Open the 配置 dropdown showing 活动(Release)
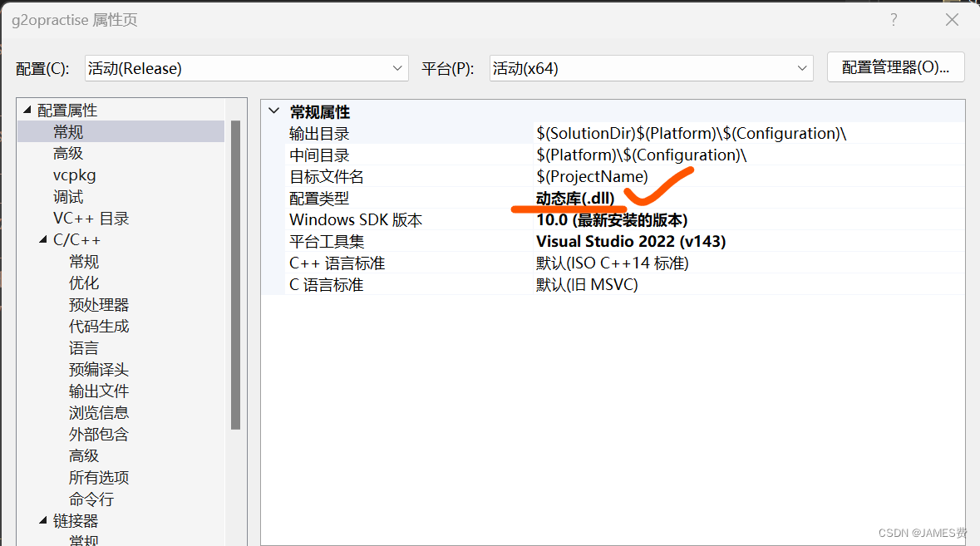This screenshot has height=546, width=980. tap(246, 67)
